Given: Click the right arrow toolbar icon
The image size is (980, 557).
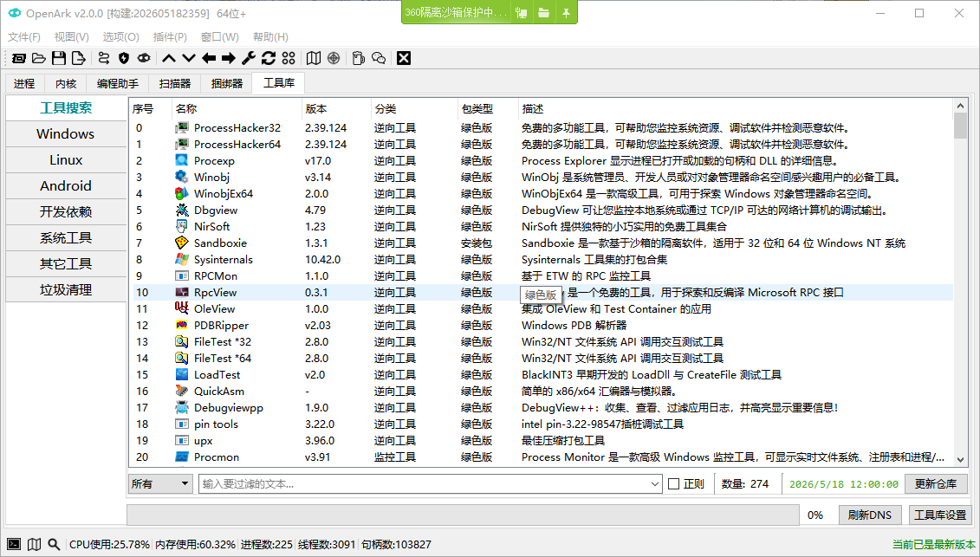Looking at the screenshot, I should (x=229, y=58).
